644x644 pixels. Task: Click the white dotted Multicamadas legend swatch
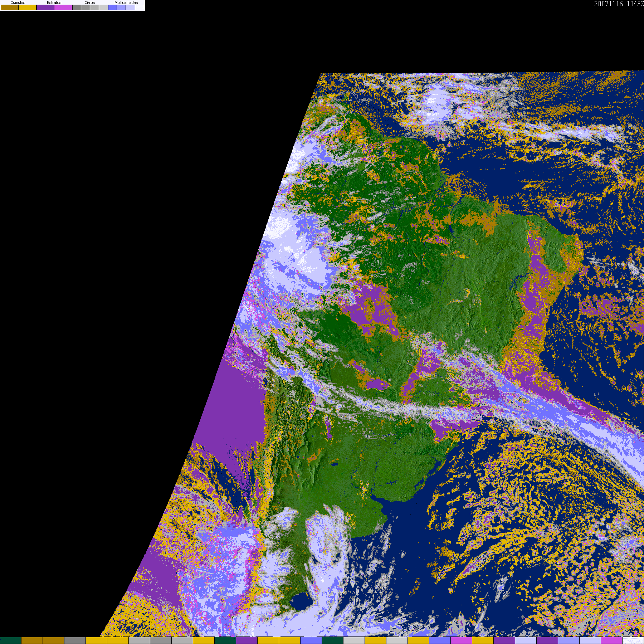click(x=140, y=8)
